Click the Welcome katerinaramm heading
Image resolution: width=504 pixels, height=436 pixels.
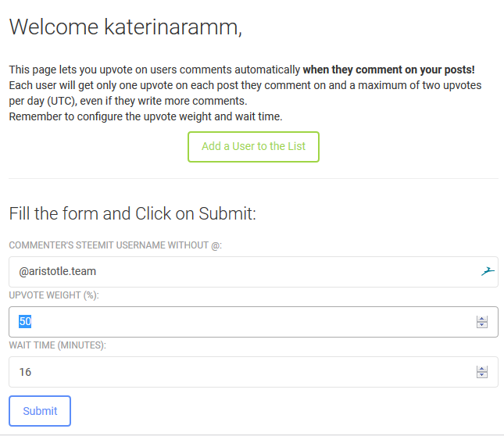[x=125, y=27]
